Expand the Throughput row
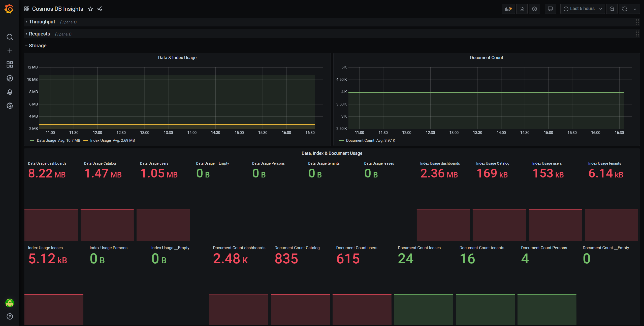The image size is (644, 326). point(42,22)
